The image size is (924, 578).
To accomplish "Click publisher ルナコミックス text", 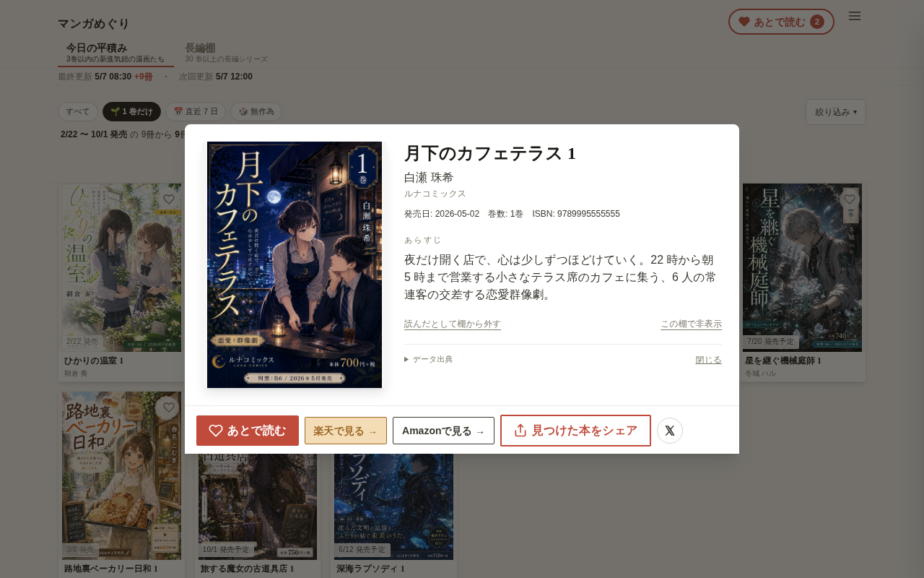I will coord(435,194).
